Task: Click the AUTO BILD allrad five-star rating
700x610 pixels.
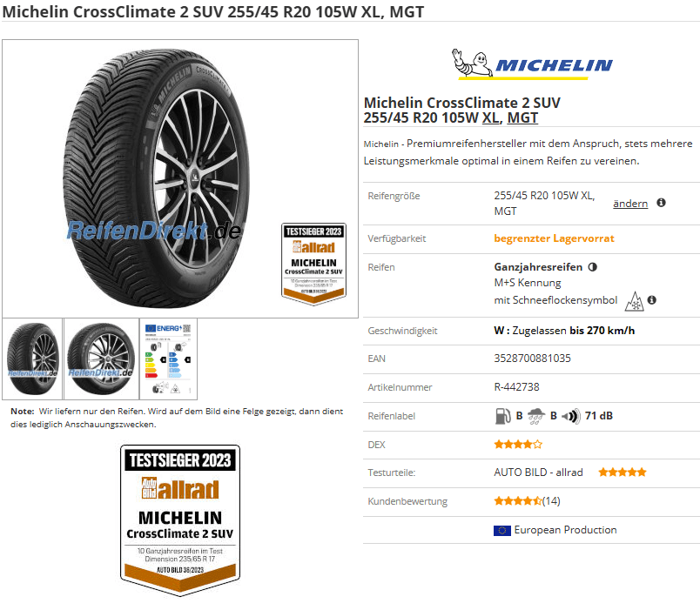Action: [x=623, y=473]
